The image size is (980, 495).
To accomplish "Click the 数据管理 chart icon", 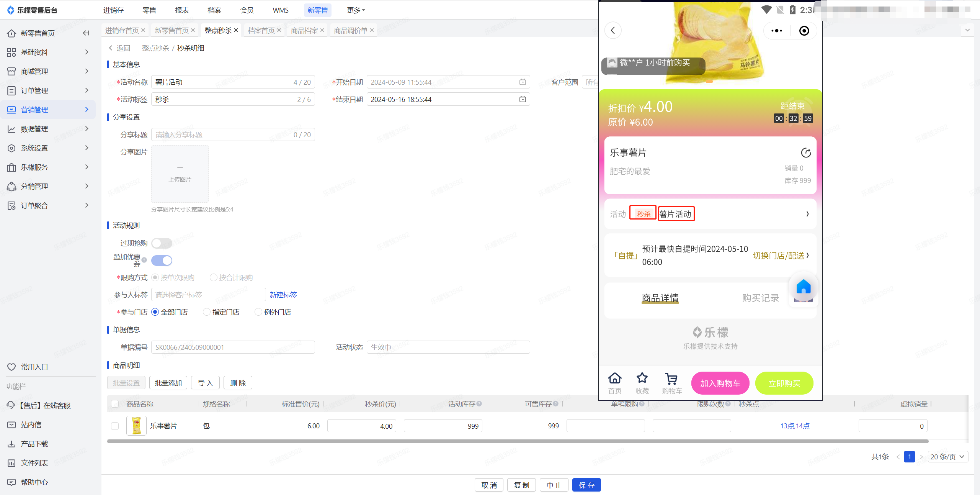I will [11, 129].
